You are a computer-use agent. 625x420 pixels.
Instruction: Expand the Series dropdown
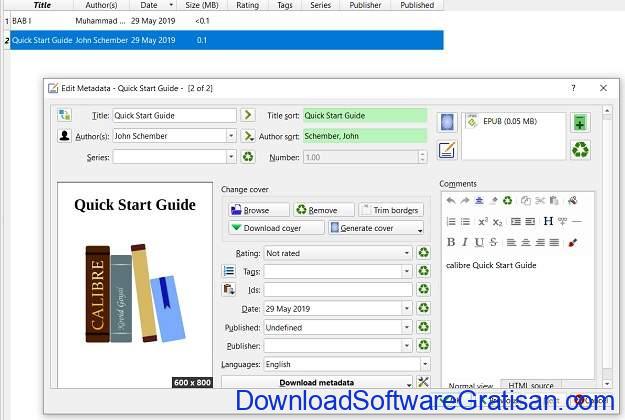tap(231, 157)
